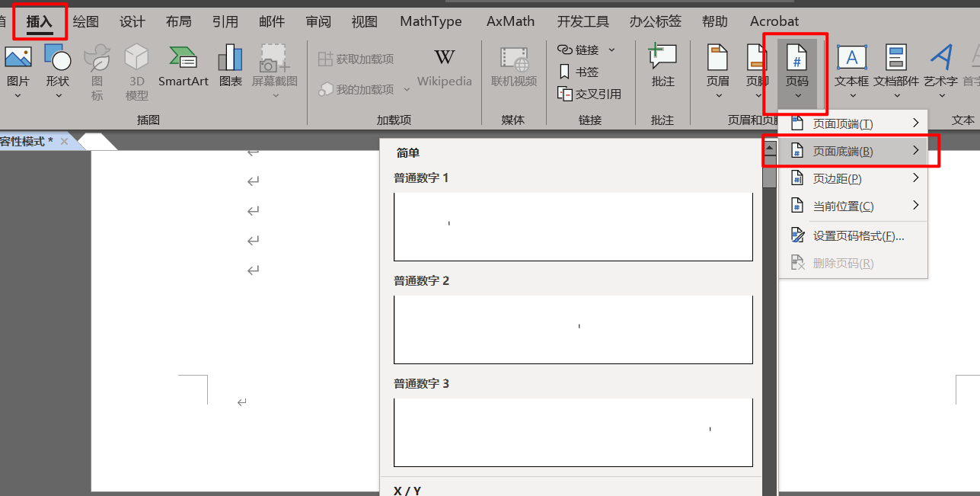Image resolution: width=980 pixels, height=496 pixels.
Task: Go to the 引用 ribbon tab
Action: (x=225, y=21)
